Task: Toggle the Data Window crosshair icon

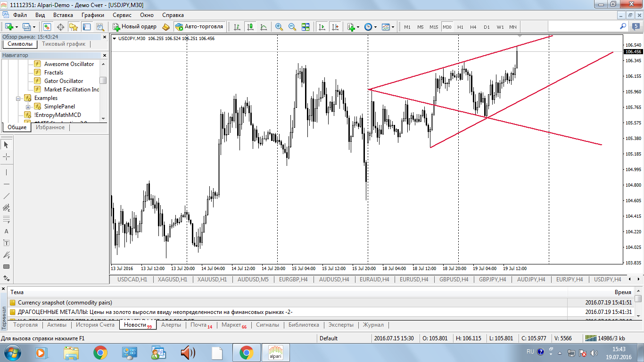Action: coord(60,27)
